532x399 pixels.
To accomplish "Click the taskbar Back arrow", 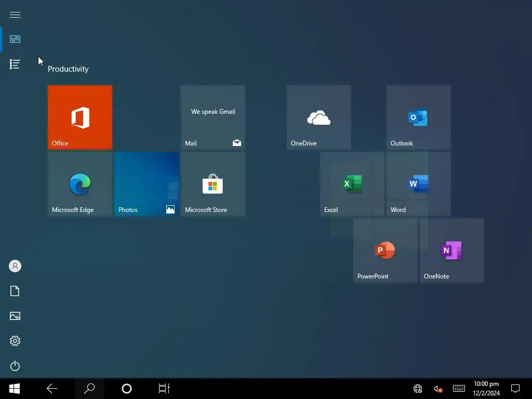I will tap(52, 389).
